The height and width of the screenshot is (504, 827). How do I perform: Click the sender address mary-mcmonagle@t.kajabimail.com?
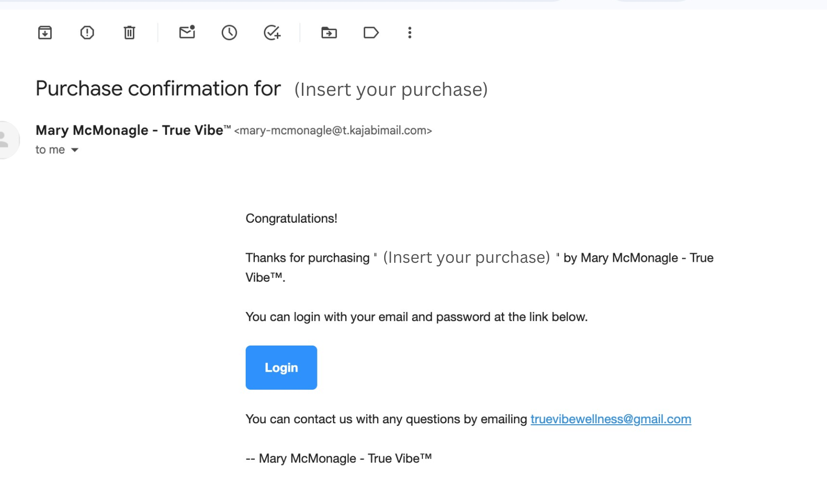333,131
